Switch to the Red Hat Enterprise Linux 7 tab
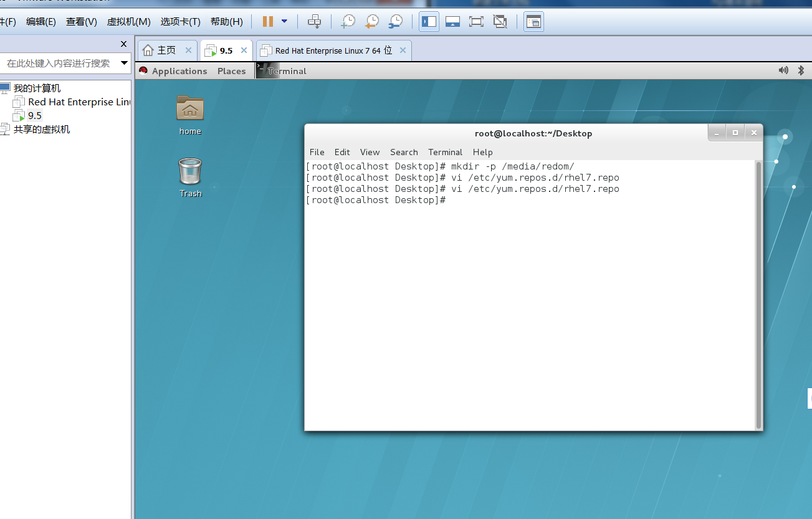Screen dimensions: 812x519 point(333,50)
